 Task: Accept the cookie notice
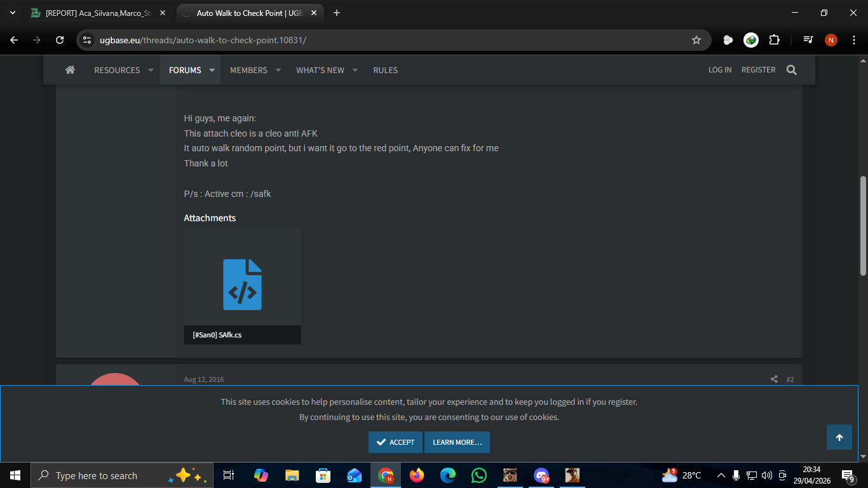(395, 442)
